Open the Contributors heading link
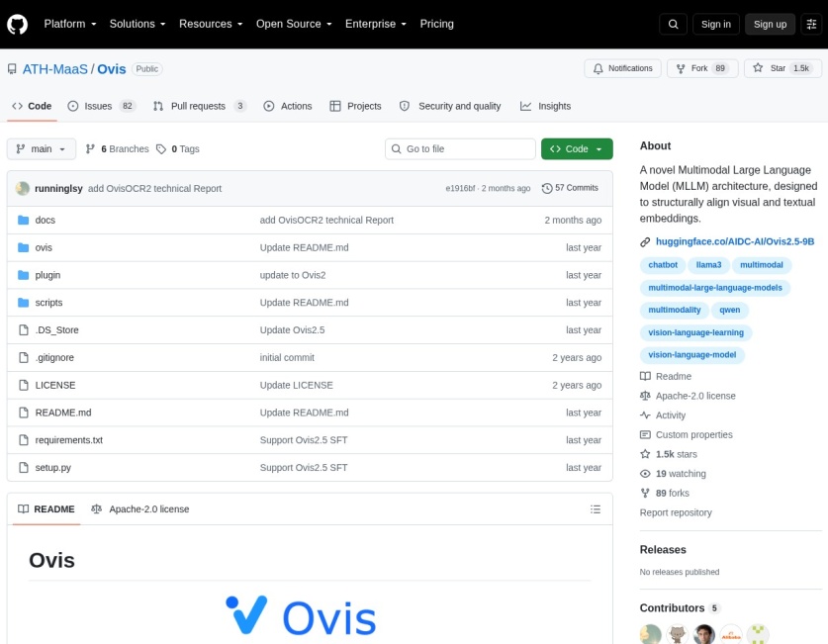 679,608
